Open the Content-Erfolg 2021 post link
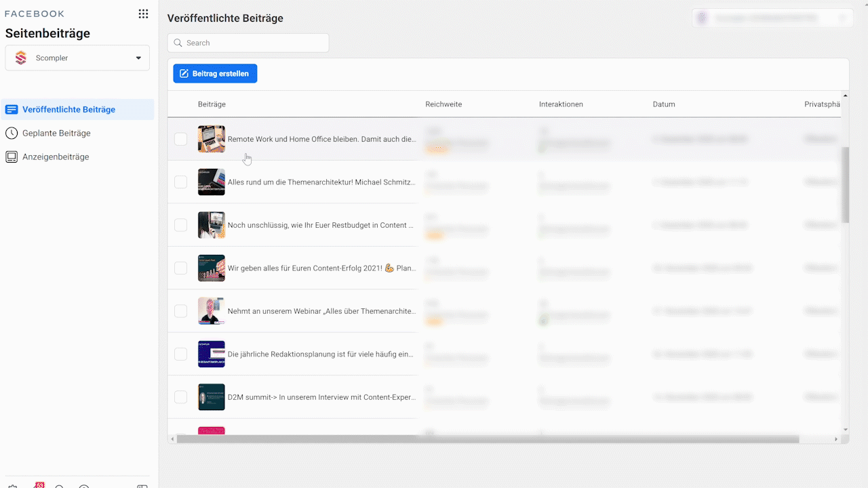The height and width of the screenshot is (488, 868). pyautogui.click(x=321, y=268)
